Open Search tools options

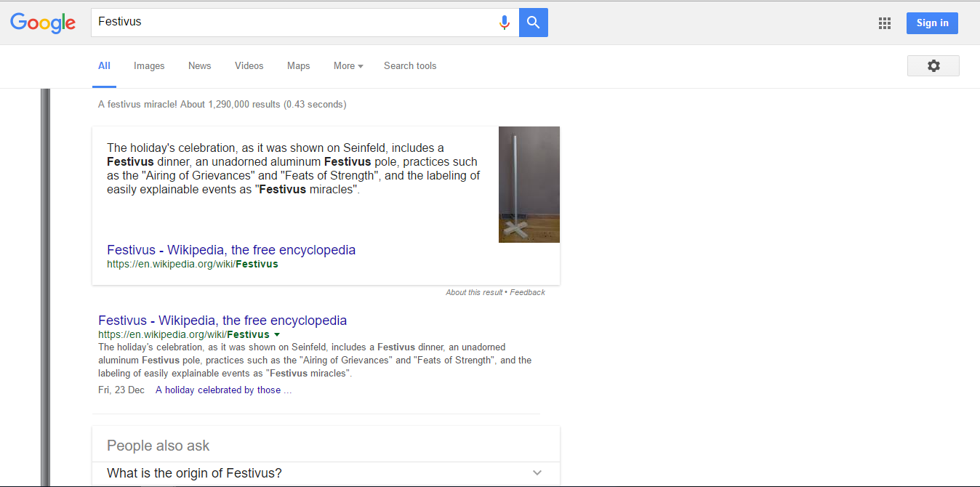(410, 66)
